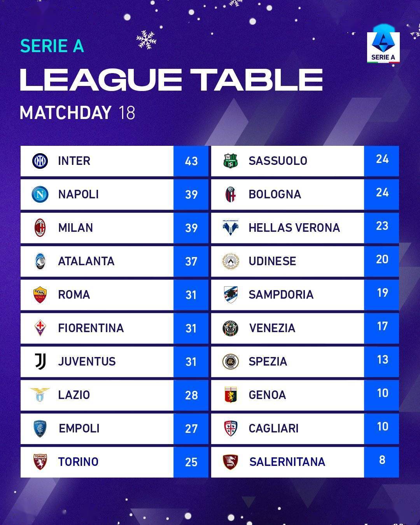
Task: Select the Cagliari club crest
Action: pos(230,428)
